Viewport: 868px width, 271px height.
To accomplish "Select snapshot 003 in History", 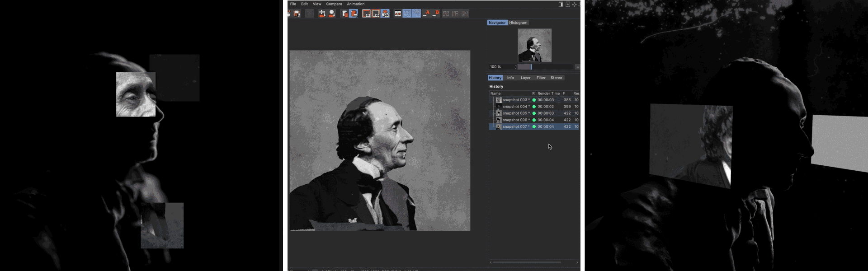I will [x=534, y=100].
